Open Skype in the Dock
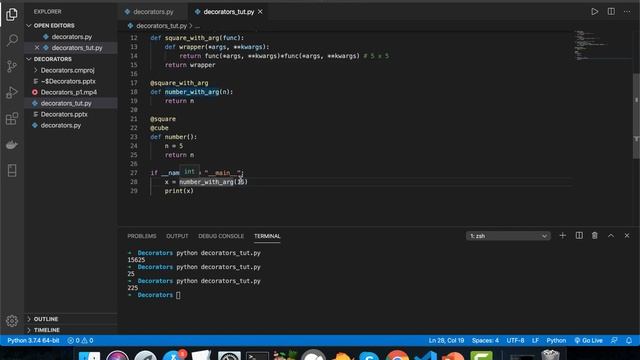The height and width of the screenshot is (360, 640). pos(369,356)
